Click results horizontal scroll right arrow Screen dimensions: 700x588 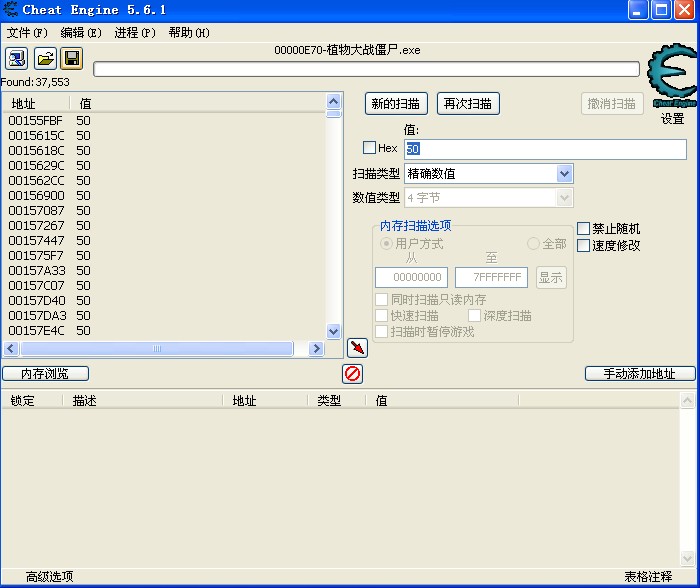point(316,348)
